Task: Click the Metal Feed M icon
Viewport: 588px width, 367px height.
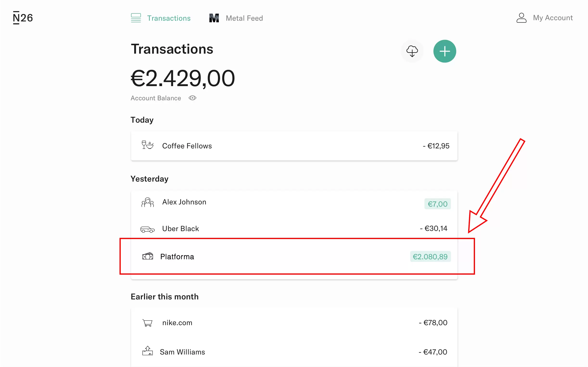Action: [x=214, y=18]
